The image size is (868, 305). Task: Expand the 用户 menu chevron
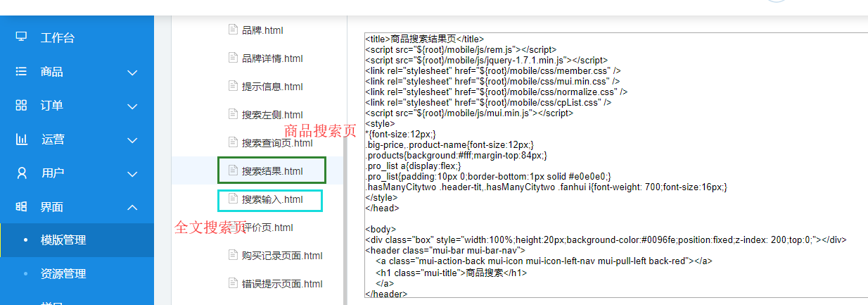[x=132, y=173]
